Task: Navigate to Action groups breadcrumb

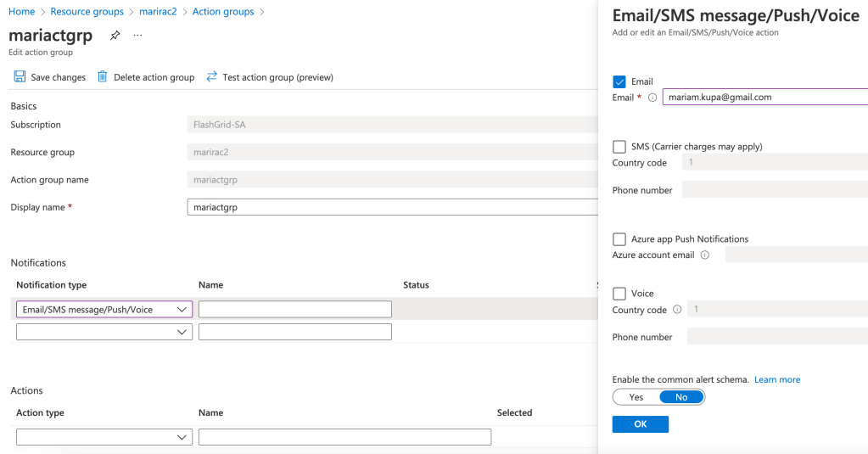Action: click(223, 12)
